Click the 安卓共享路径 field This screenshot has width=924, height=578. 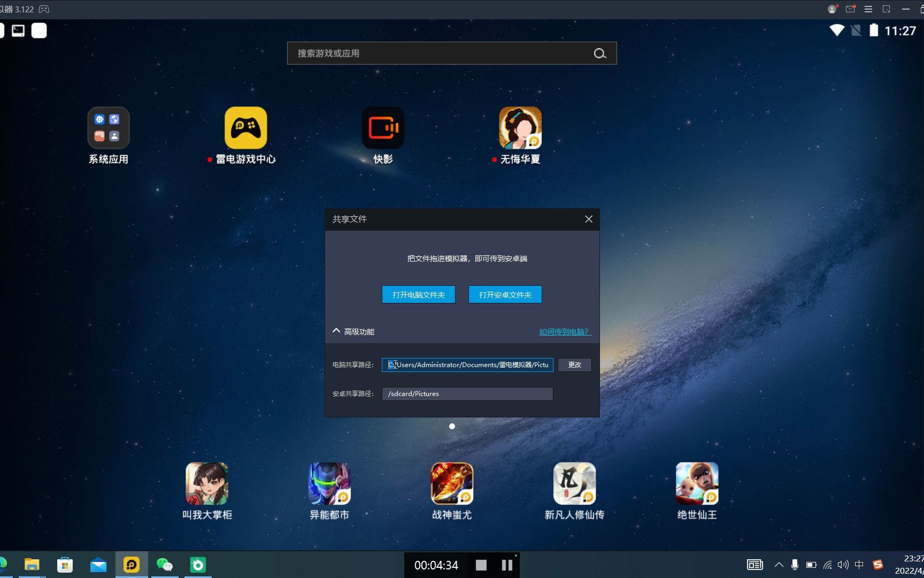point(467,394)
